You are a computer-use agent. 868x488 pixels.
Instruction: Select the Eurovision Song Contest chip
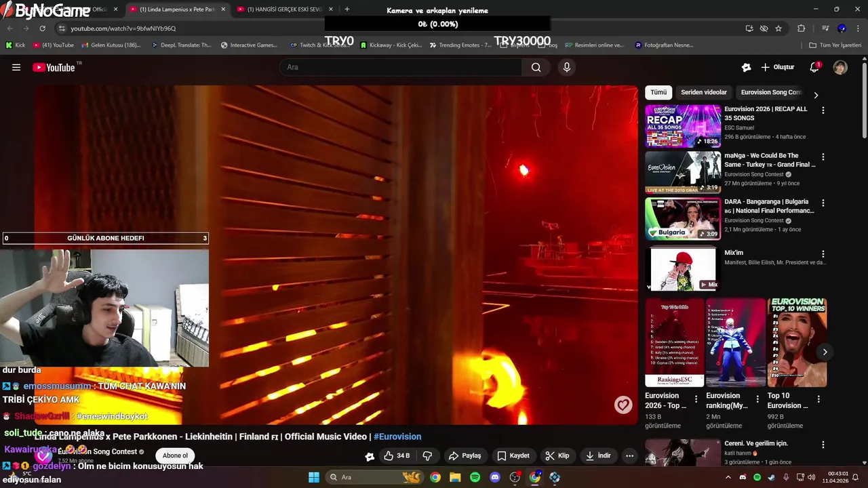771,92
